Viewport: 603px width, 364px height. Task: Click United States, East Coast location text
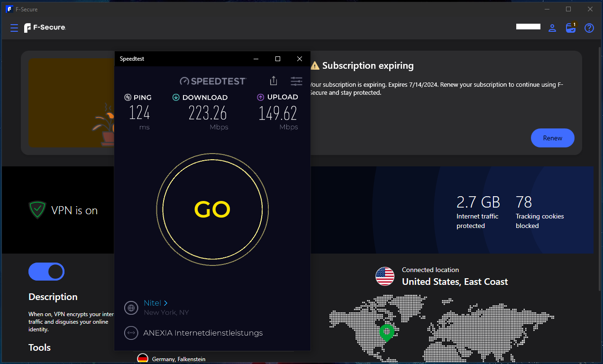(x=455, y=282)
